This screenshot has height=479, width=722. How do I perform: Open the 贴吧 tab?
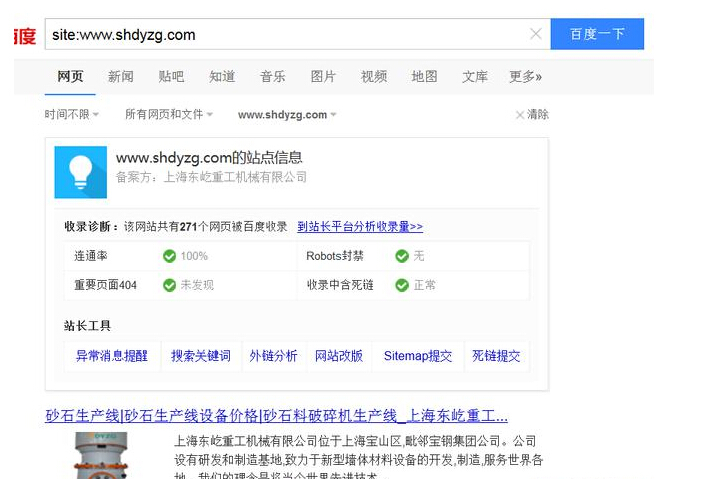click(x=171, y=76)
